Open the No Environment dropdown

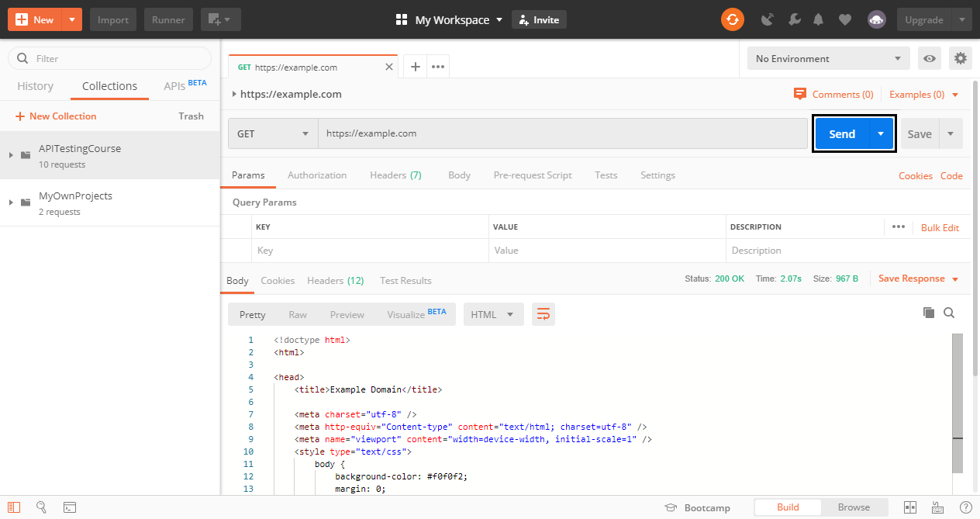[x=828, y=58]
